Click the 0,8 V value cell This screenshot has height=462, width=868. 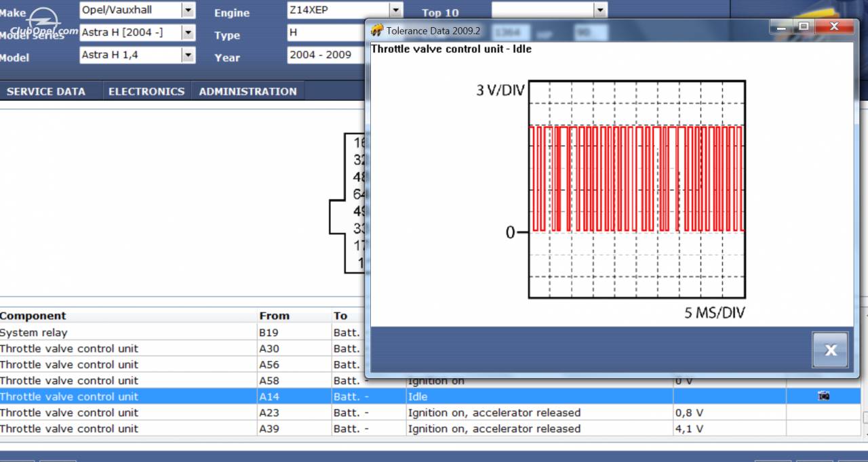point(729,413)
